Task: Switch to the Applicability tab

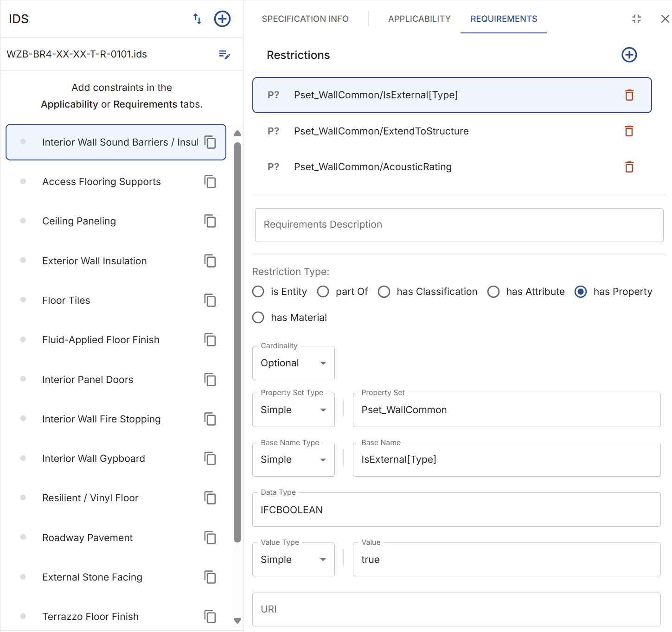Action: (x=419, y=19)
